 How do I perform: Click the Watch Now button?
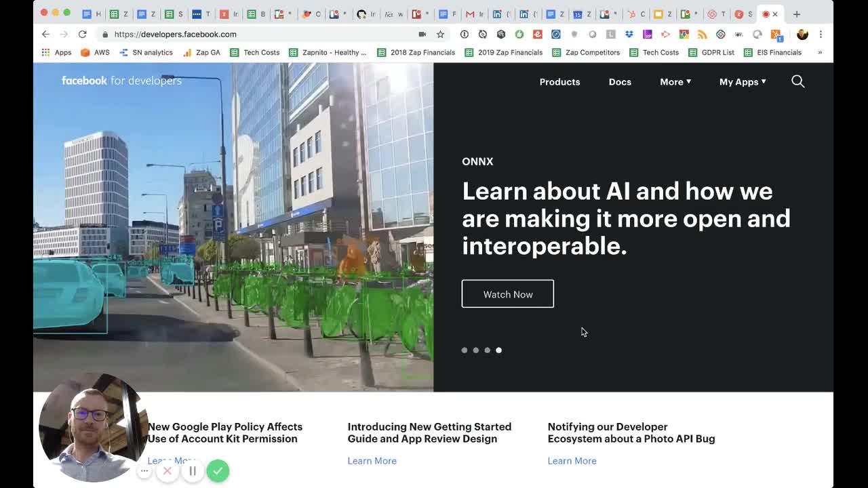pyautogui.click(x=507, y=294)
